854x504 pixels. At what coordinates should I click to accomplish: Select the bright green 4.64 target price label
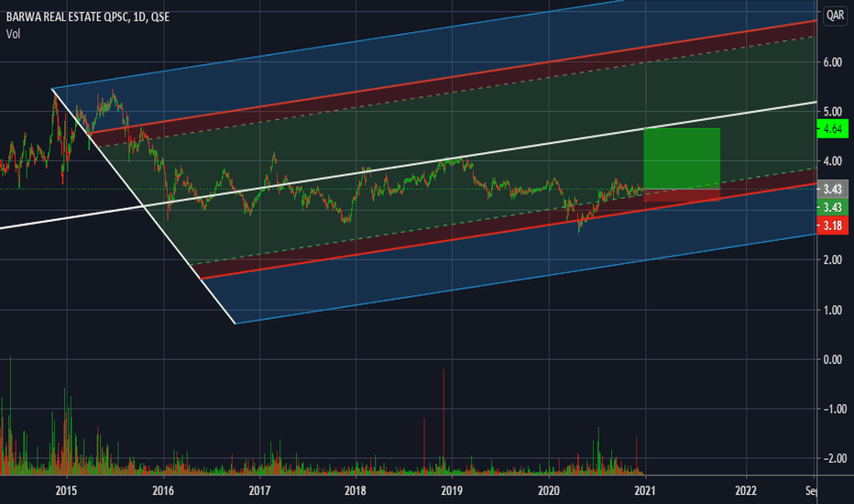[x=833, y=129]
